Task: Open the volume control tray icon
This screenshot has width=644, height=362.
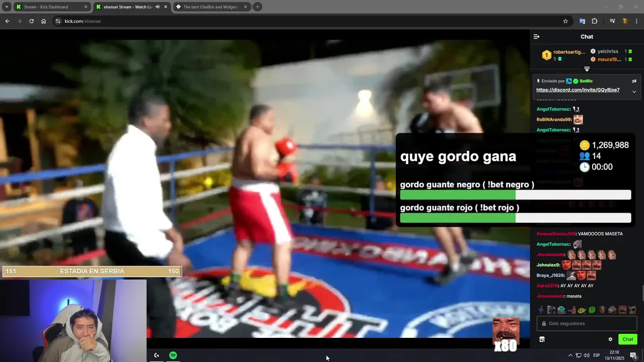Action: pos(587,355)
